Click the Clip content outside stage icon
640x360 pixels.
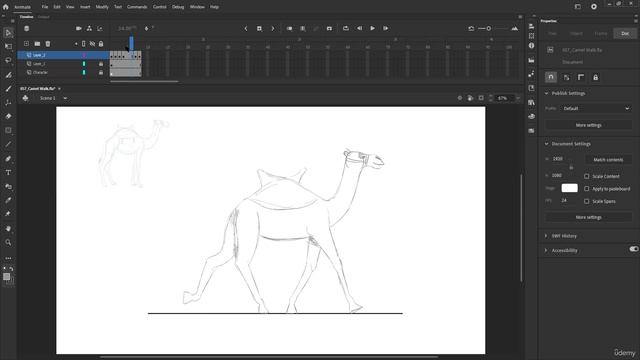[x=481, y=98]
